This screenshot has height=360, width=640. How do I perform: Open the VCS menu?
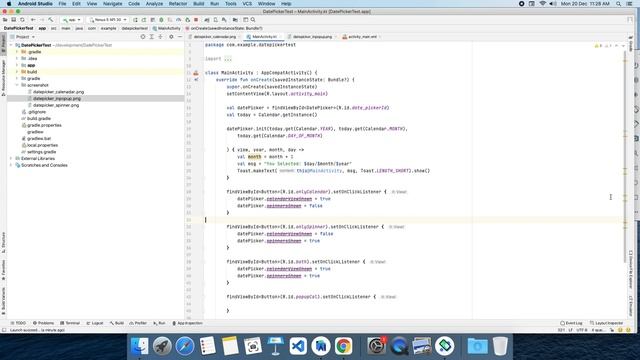247,4
